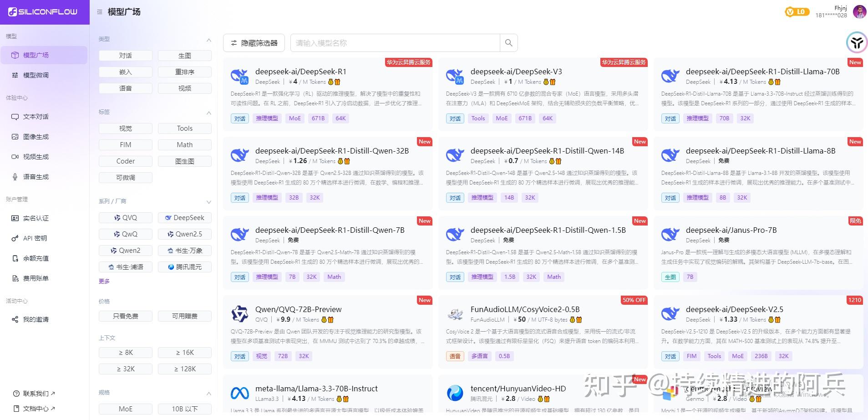Click the 推理模型 tag on DeepSeek-R1

267,118
